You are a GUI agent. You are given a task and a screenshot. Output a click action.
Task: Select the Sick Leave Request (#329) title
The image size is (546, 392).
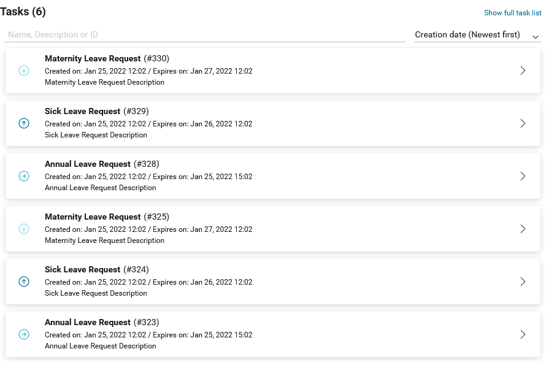pyautogui.click(x=82, y=112)
